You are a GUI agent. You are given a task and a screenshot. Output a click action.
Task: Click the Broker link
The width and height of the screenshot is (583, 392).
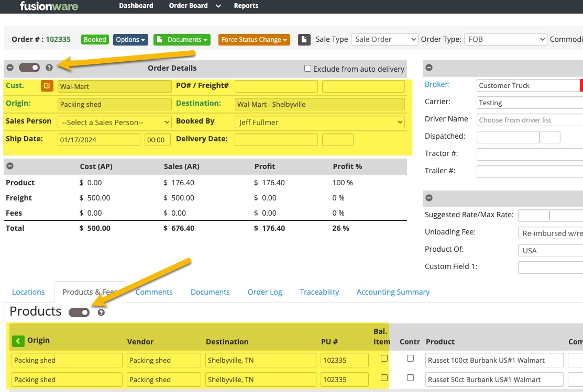[x=437, y=84]
